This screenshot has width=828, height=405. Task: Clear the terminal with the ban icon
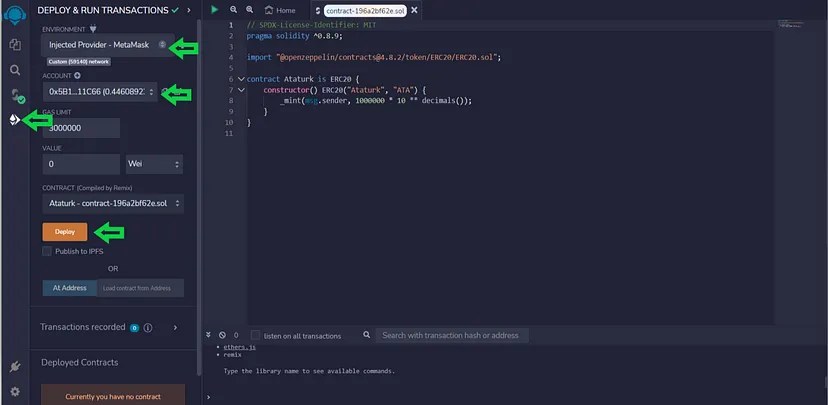221,335
